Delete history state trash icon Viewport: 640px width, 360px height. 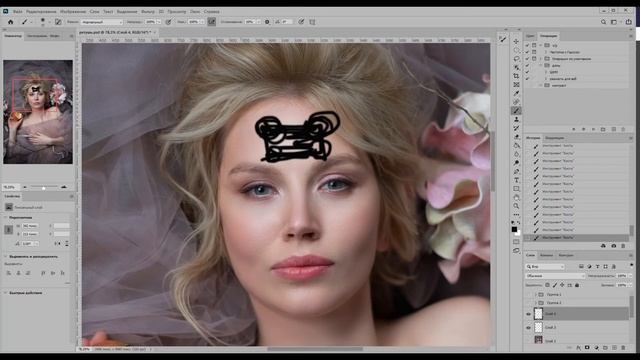[x=623, y=246]
